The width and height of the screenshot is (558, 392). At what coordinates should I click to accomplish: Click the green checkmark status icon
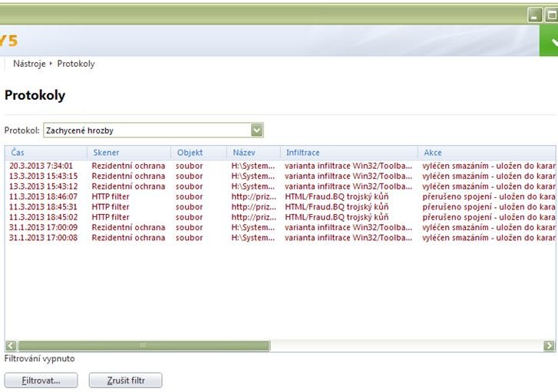549,42
